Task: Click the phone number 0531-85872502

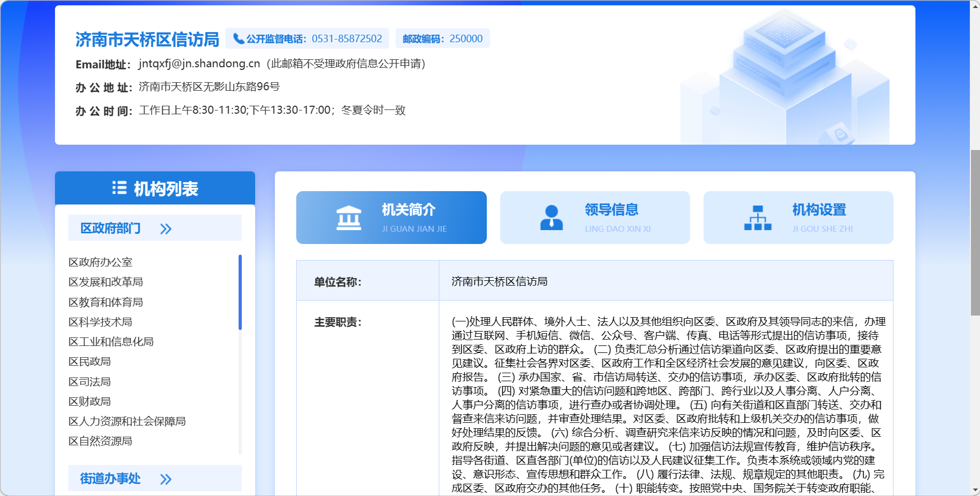Action: [x=347, y=38]
